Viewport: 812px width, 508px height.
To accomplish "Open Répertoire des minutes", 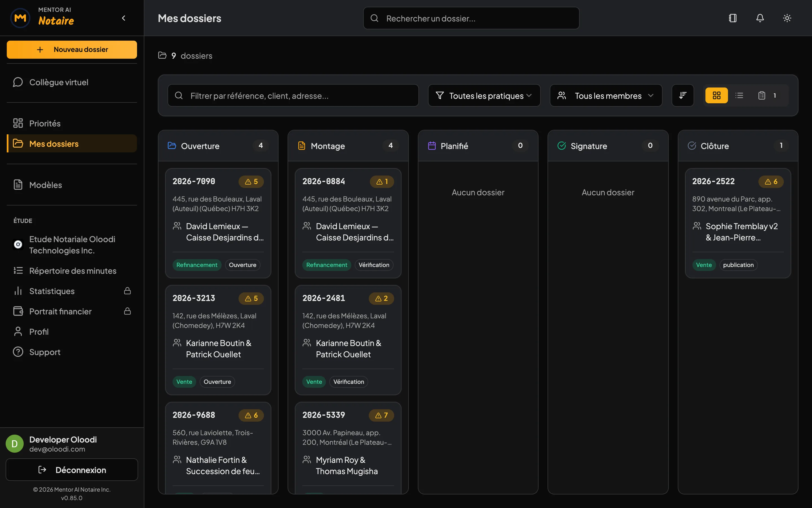I will coord(72,271).
